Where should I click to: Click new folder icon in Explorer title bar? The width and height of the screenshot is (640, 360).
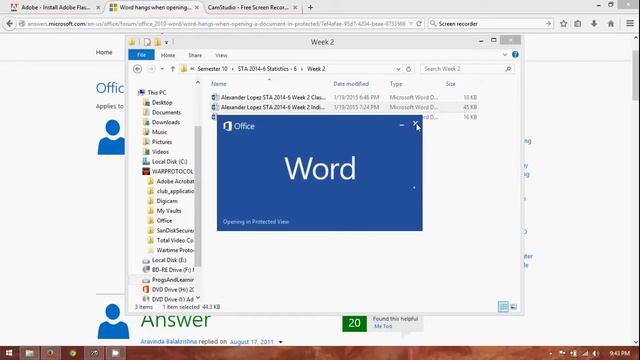(157, 42)
